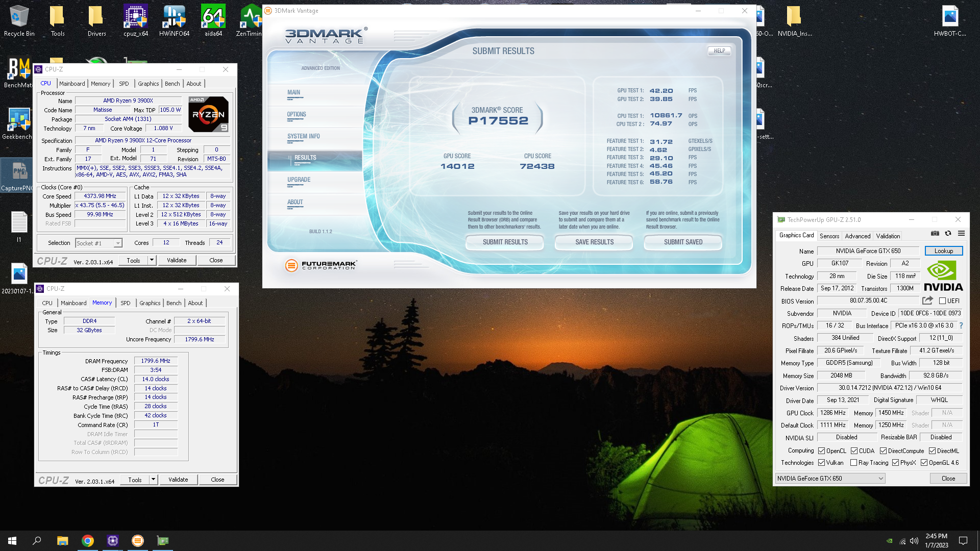Switch to 3DMark Vantage in the taskbar
980x551 pixels.
[x=137, y=541]
